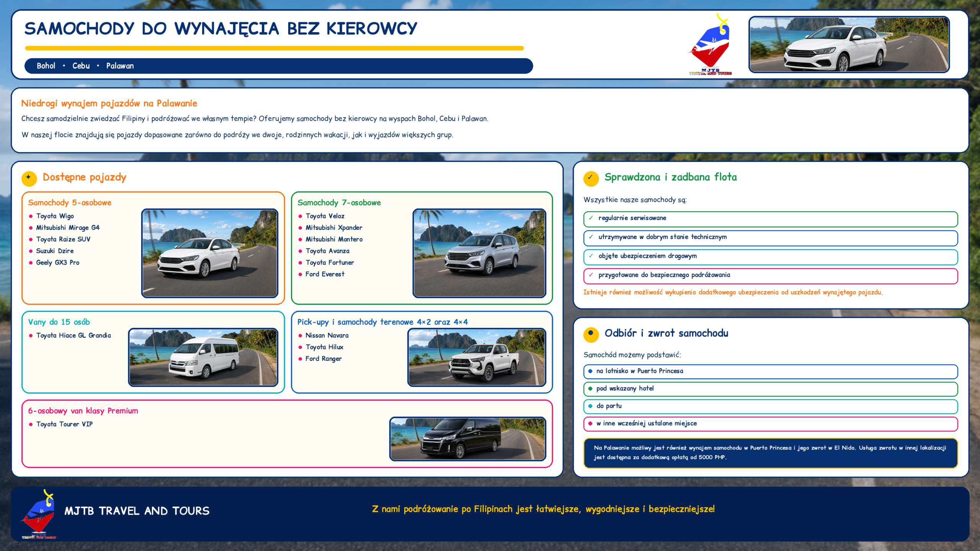Click utrzymywane w dobrym stanie technicznym

(771, 238)
